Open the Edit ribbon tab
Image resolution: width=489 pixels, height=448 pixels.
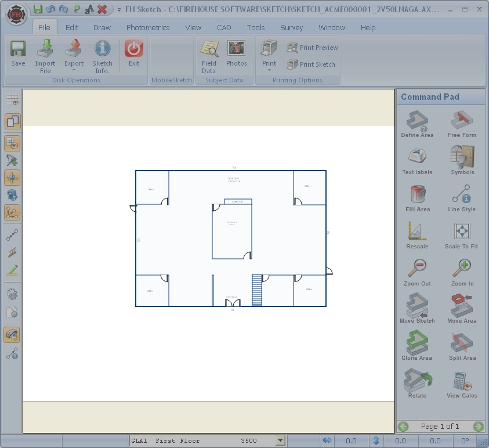(x=72, y=27)
